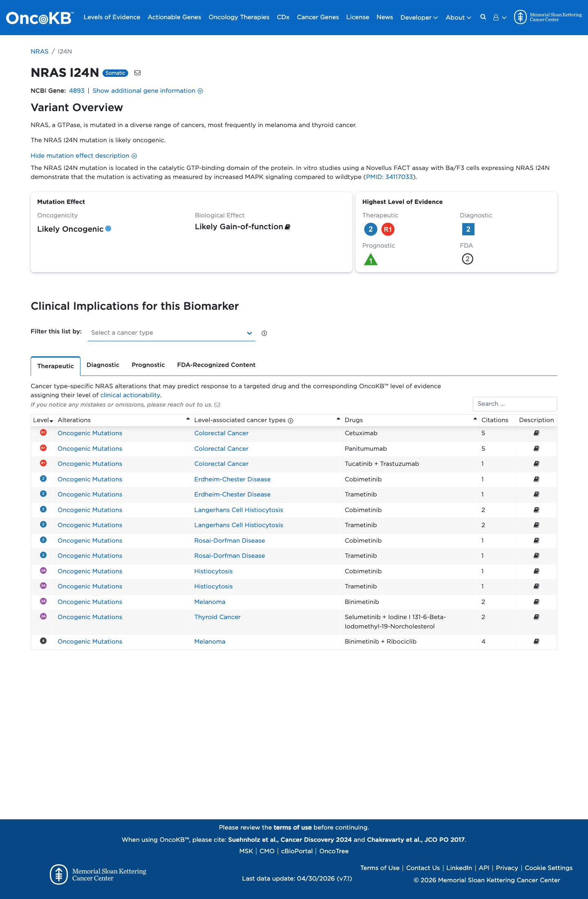The height and width of the screenshot is (899, 588).
Task: Select the Therapeutic tab
Action: click(56, 366)
